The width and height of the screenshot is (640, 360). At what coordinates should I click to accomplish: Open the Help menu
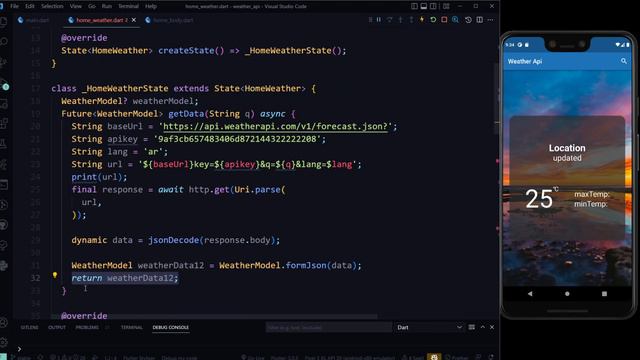tap(151, 6)
